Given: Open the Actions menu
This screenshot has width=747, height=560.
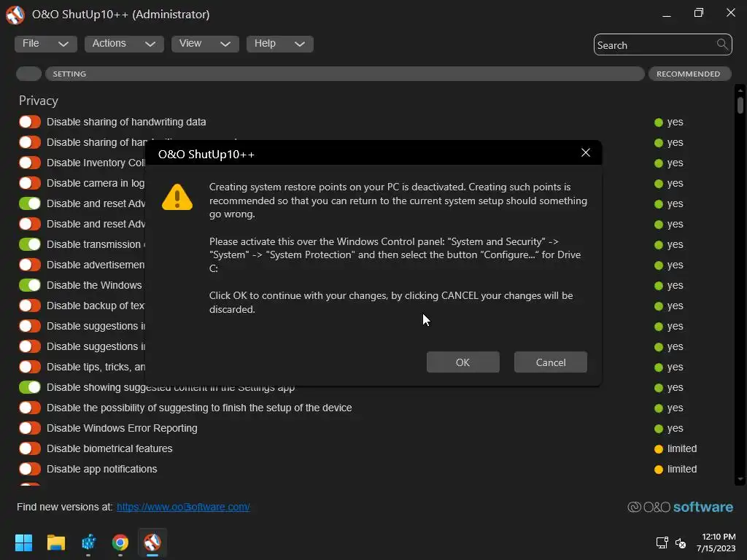Looking at the screenshot, I should coord(124,44).
